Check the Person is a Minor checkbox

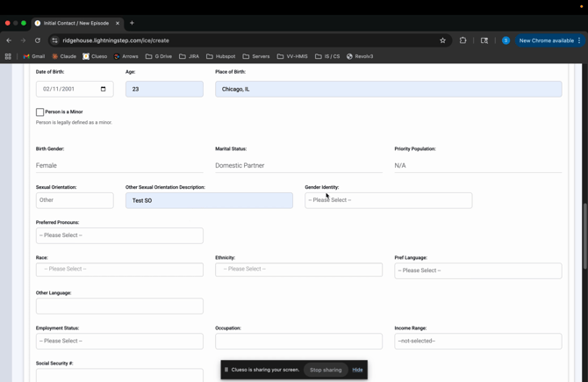pos(39,112)
